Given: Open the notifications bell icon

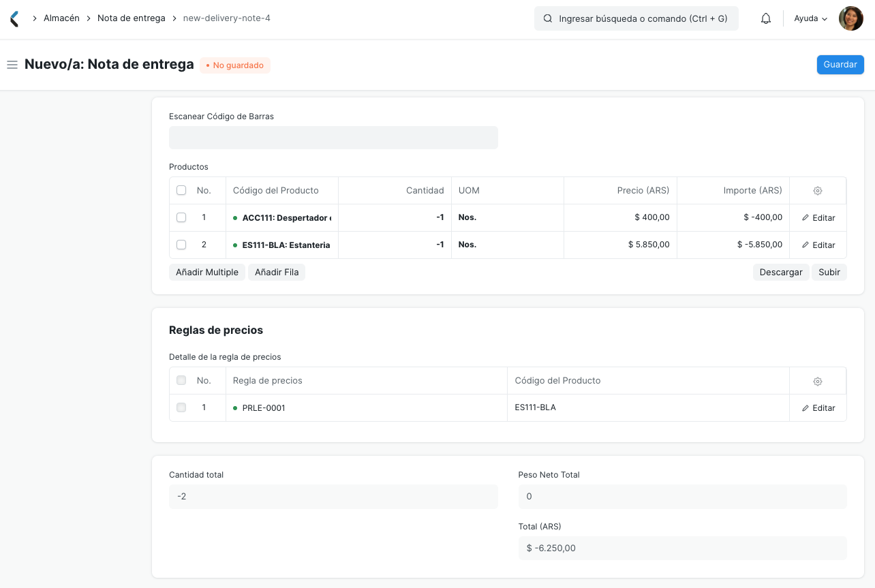Looking at the screenshot, I should 766,18.
